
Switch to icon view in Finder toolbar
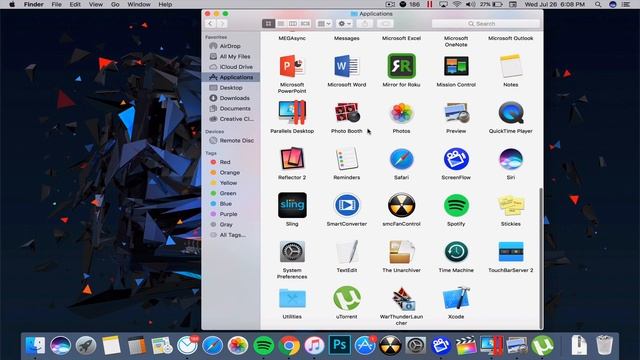268,24
